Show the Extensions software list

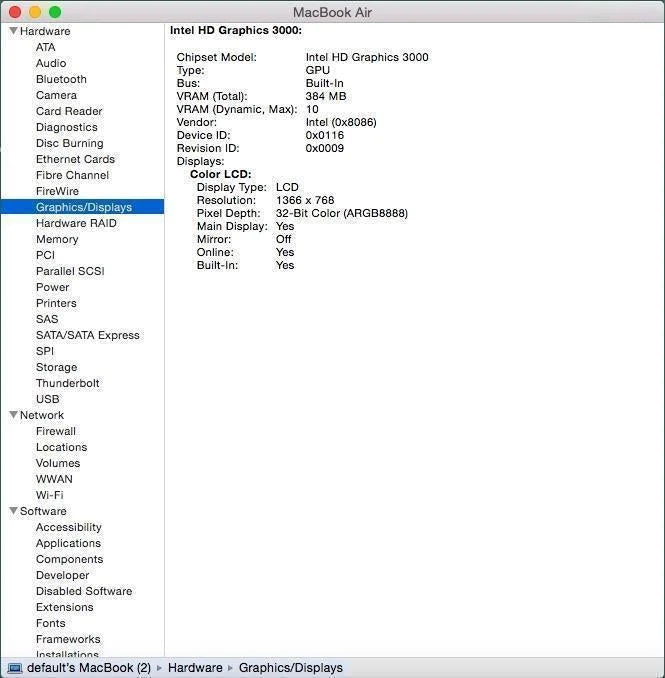64,607
